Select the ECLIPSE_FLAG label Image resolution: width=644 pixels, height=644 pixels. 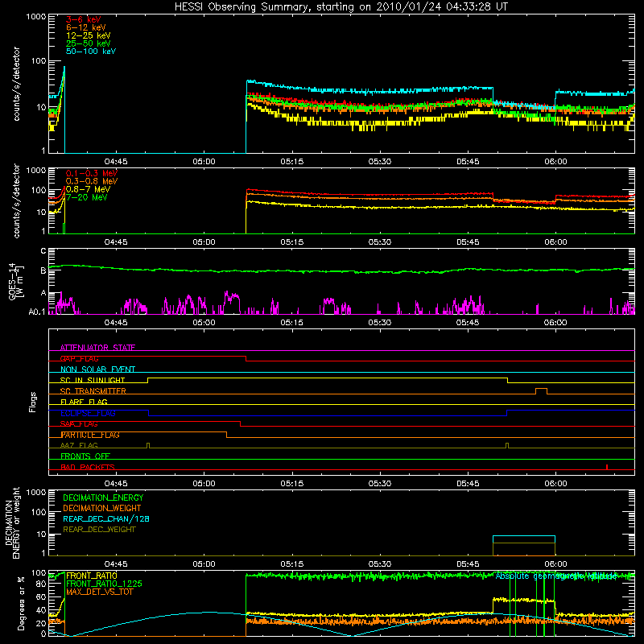pos(88,413)
